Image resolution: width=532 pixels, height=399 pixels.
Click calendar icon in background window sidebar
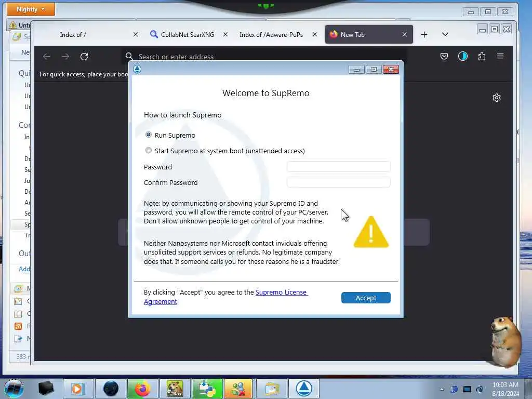tap(18, 301)
